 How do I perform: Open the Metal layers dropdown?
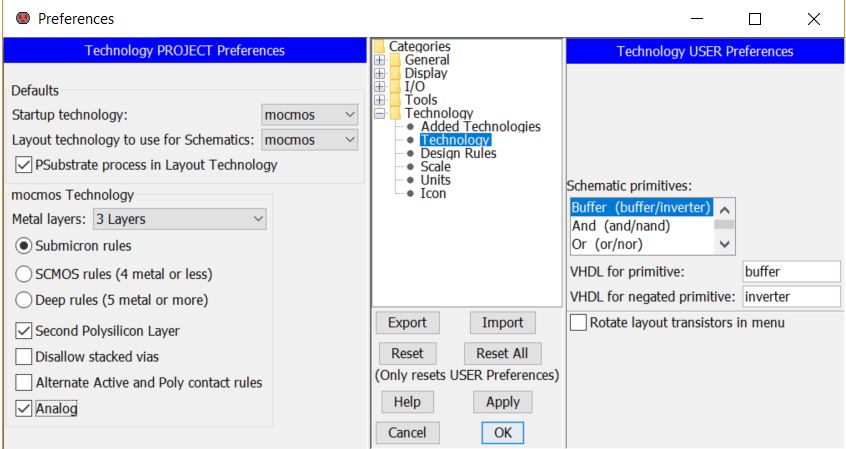[x=179, y=218]
